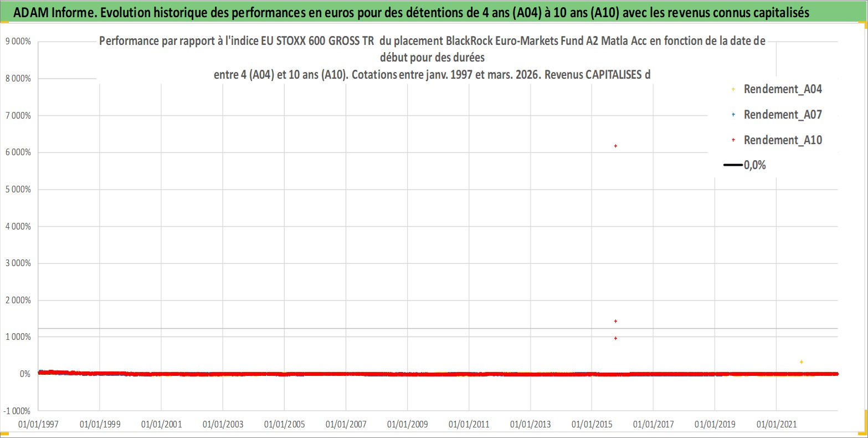Click the 01/01/2011 x-axis date label
The image size is (868, 438).
[469, 424]
